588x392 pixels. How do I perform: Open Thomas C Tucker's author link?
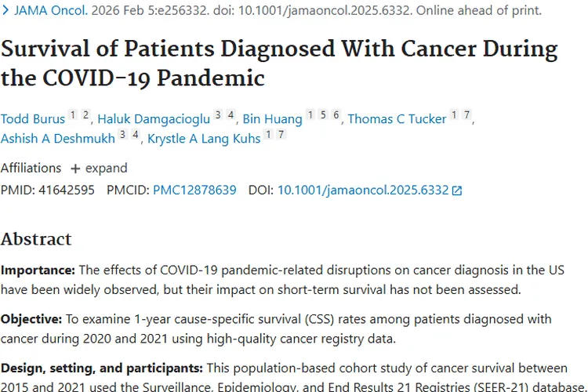[x=397, y=119]
